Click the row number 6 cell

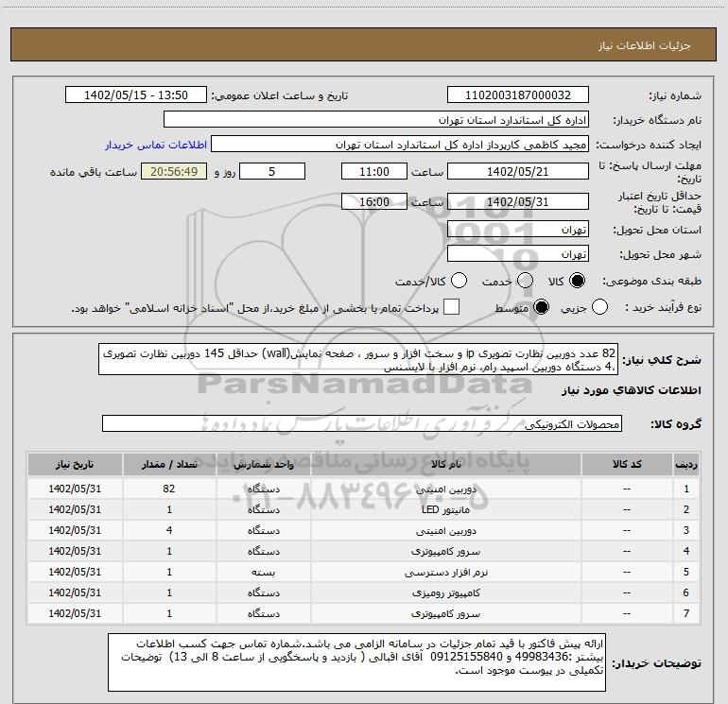click(x=686, y=593)
